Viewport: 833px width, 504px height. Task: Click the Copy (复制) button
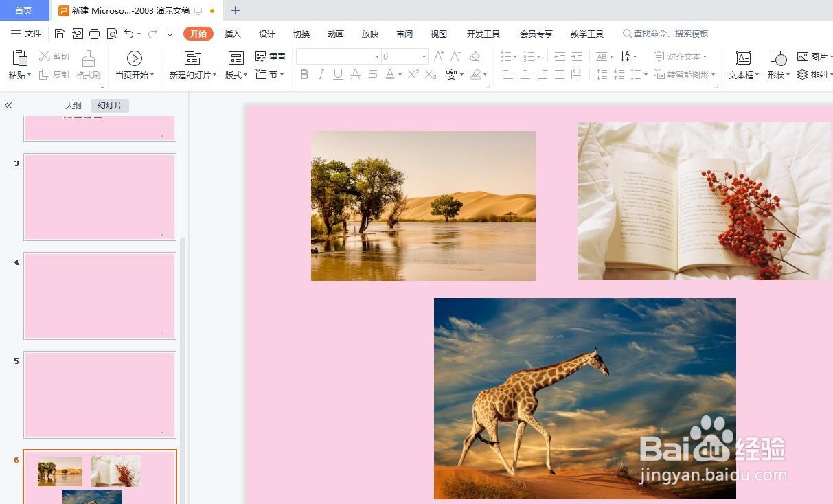coord(54,74)
